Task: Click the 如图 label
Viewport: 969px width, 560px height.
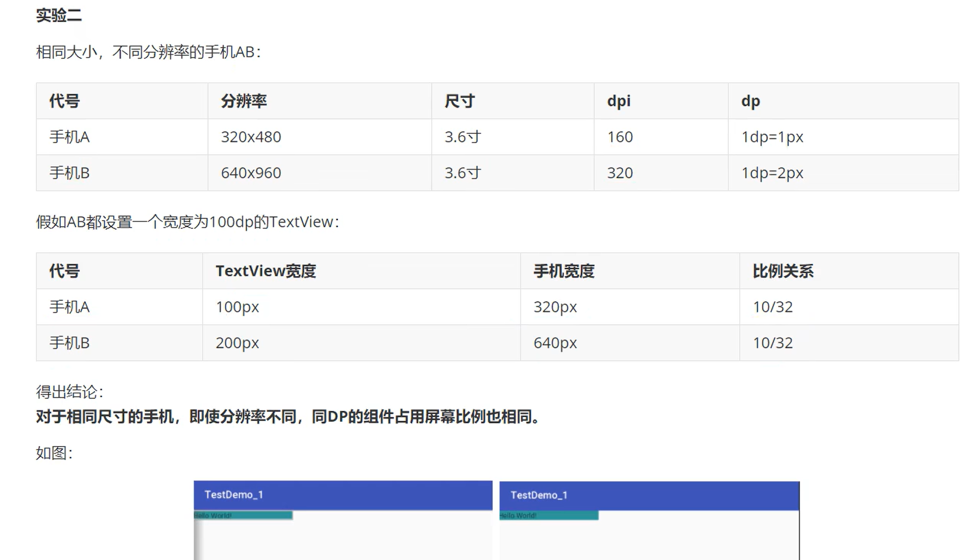Action: point(54,453)
